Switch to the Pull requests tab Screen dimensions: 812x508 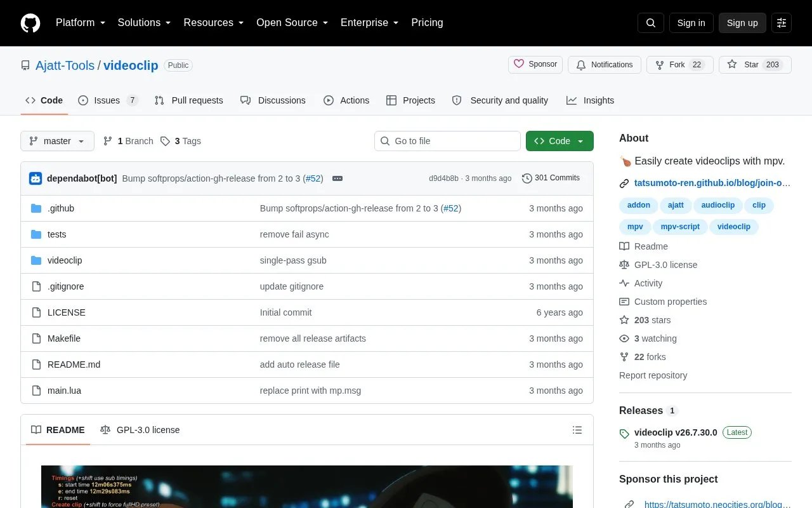pos(188,100)
